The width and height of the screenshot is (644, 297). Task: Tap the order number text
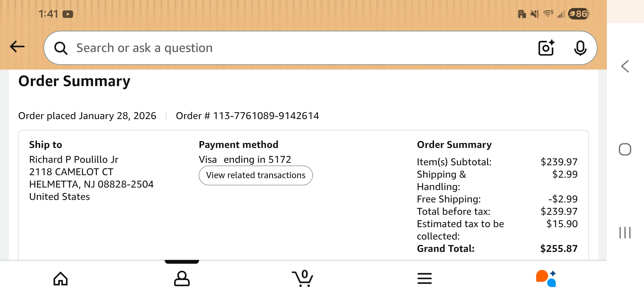[x=247, y=116]
